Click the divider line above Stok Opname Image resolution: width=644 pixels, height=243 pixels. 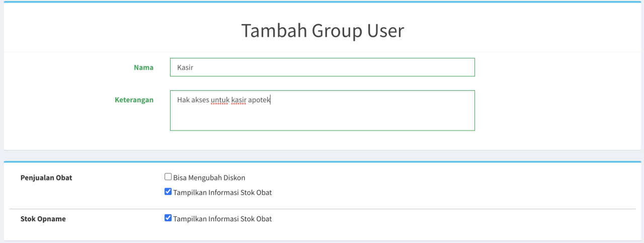click(x=322, y=209)
